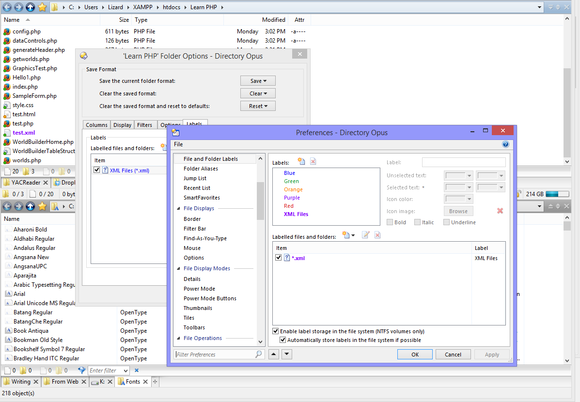The width and height of the screenshot is (580, 402).
Task: Click the 214 GB disk usage bar
Action: point(557,194)
